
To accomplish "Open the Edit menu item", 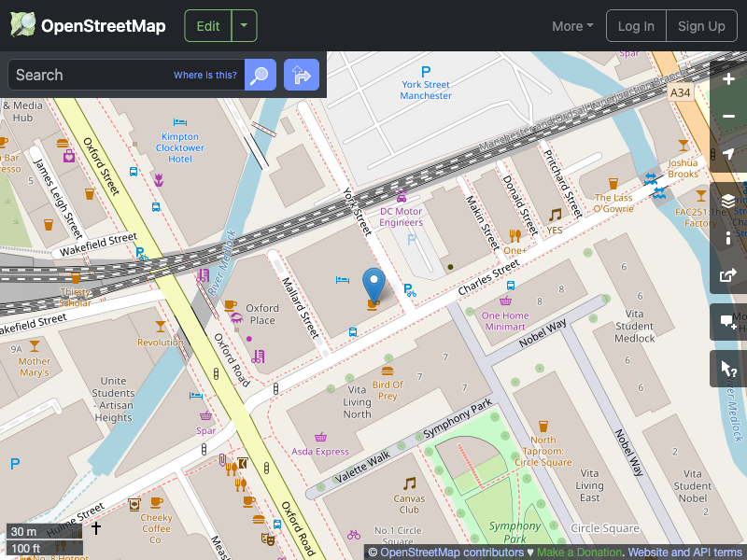I will 207,25.
